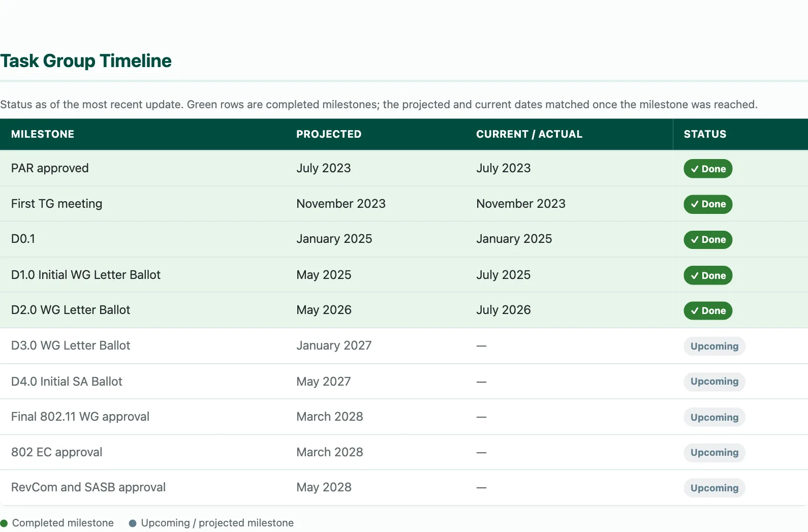
Task: Click the Done badge in D0.1 row
Action: pos(708,239)
